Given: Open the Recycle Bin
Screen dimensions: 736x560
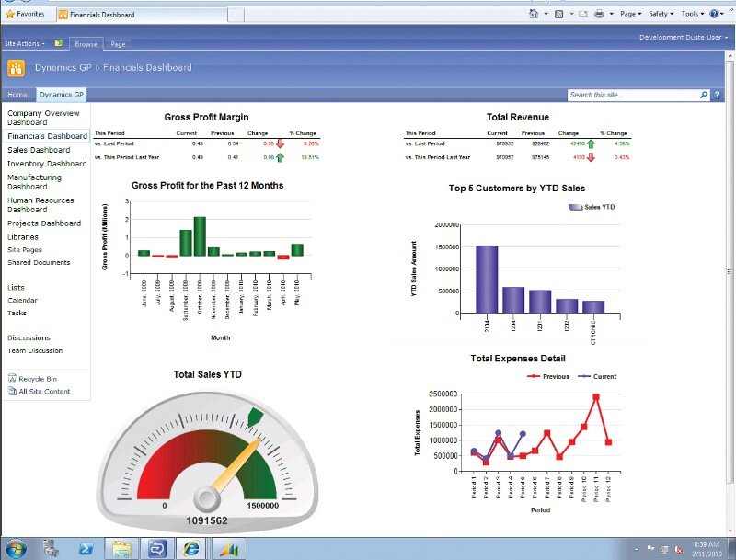Looking at the screenshot, I should (37, 379).
